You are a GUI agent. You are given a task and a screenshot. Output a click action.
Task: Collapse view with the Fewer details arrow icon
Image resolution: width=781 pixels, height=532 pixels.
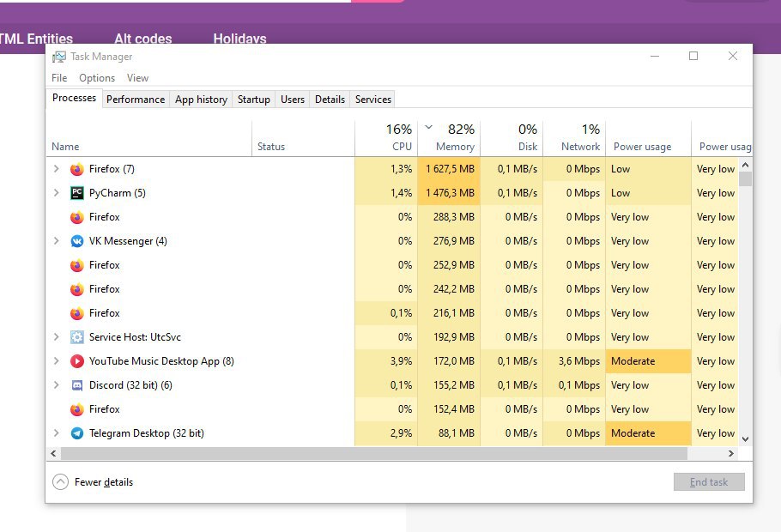tap(60, 481)
